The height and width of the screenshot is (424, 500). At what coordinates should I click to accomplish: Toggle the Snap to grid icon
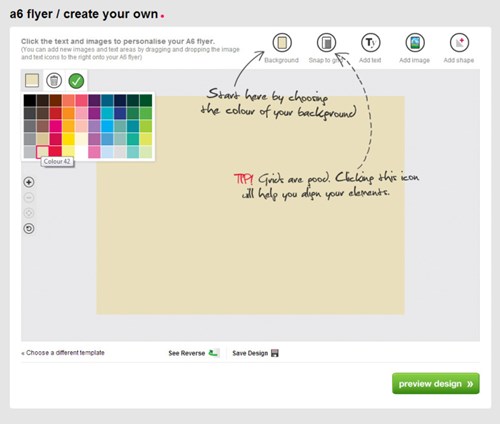click(326, 43)
